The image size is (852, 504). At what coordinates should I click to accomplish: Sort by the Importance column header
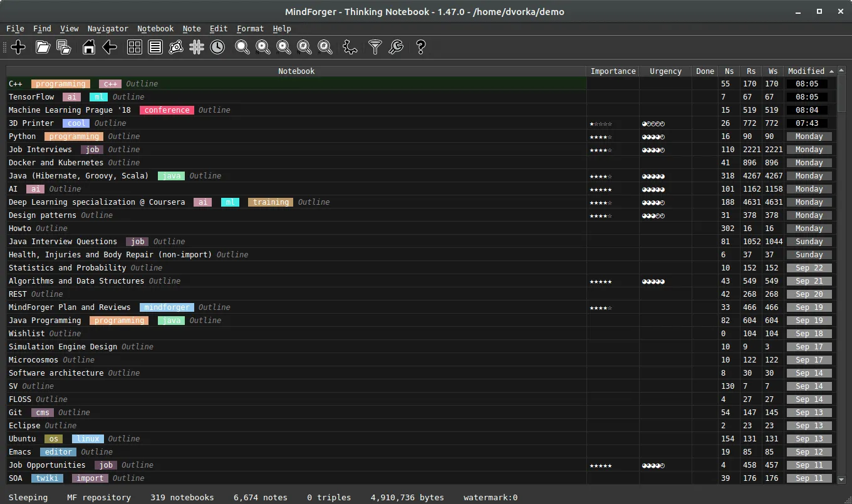(613, 71)
